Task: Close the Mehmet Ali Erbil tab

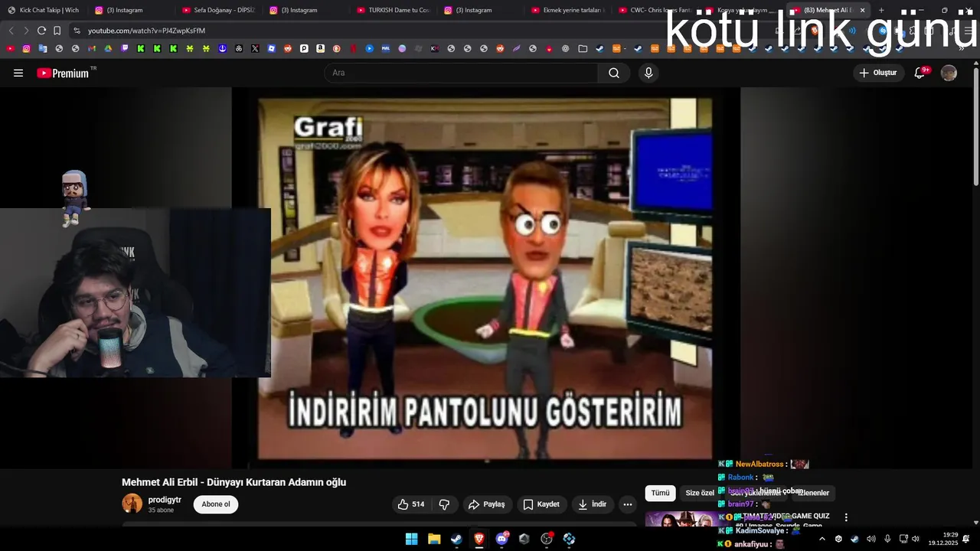Action: click(862, 10)
